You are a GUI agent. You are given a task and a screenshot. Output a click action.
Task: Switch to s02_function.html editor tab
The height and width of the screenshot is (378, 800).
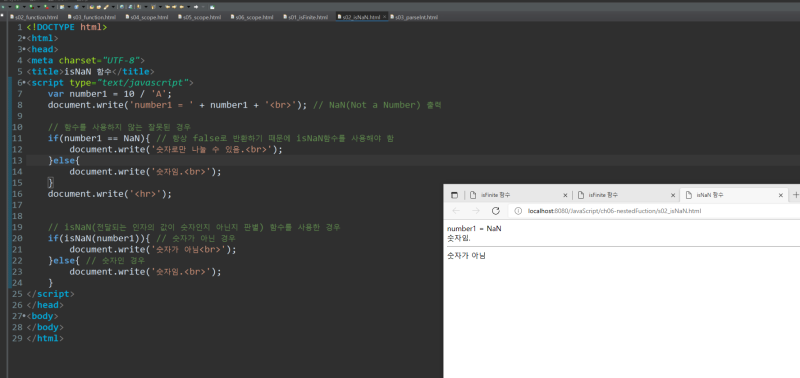coord(33,17)
